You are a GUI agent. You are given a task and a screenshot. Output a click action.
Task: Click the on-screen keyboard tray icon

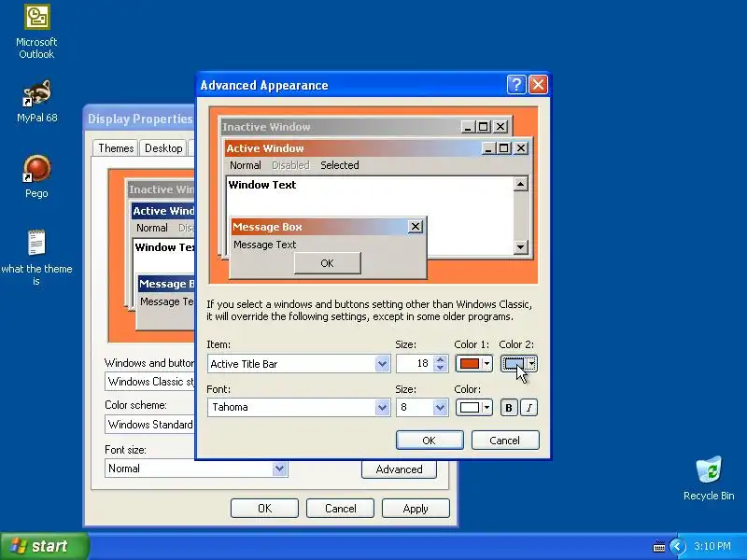click(x=659, y=547)
